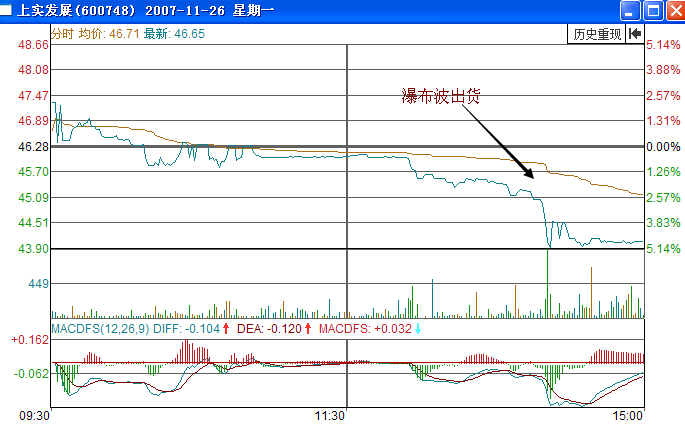Click the 0.00% label on right axis

[662, 146]
